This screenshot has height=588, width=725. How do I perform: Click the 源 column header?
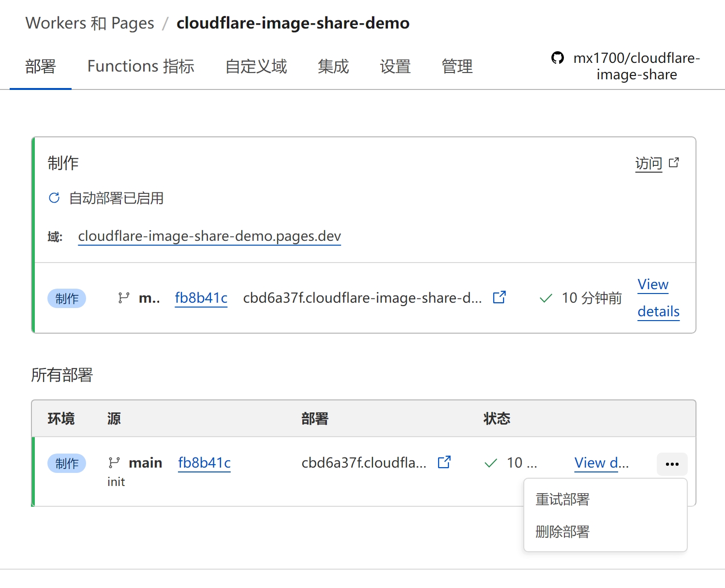coord(114,418)
